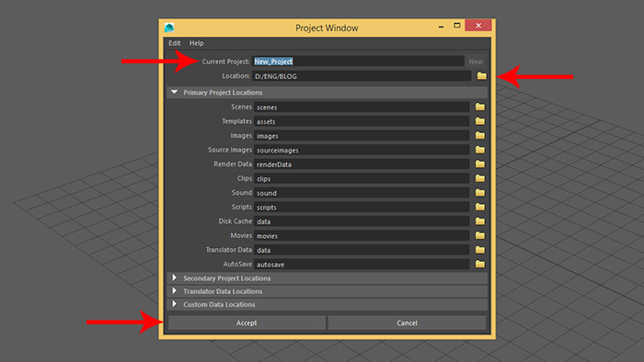
Task: Click the Maya icon in title bar
Action: point(169,28)
